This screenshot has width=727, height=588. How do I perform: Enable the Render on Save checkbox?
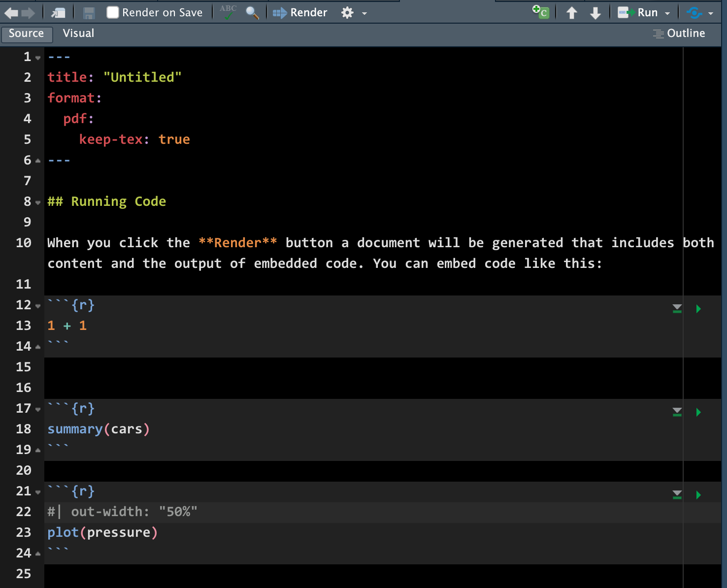tap(113, 12)
